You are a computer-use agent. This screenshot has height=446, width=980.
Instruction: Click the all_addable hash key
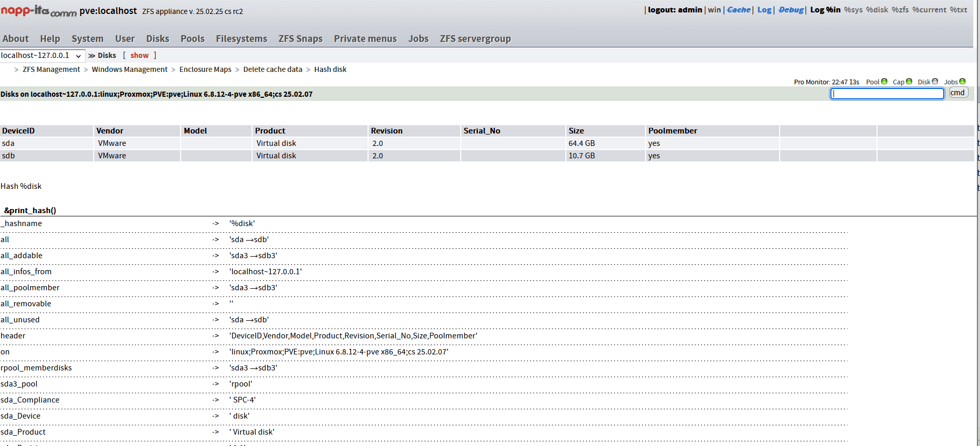[x=21, y=256]
